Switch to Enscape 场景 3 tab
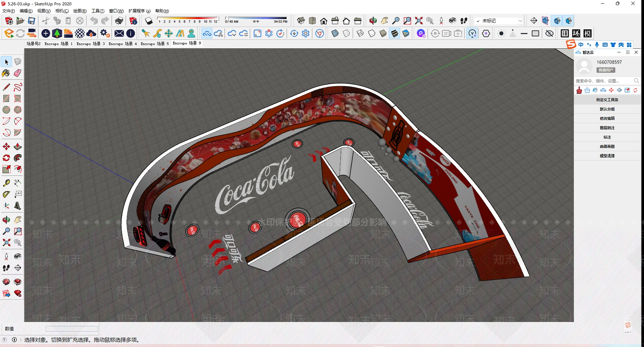 point(91,43)
